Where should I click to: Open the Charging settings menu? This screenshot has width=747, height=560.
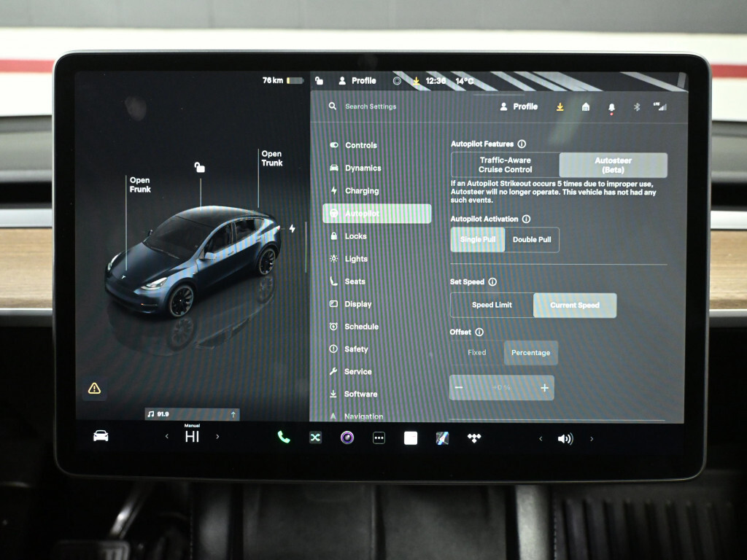click(361, 191)
